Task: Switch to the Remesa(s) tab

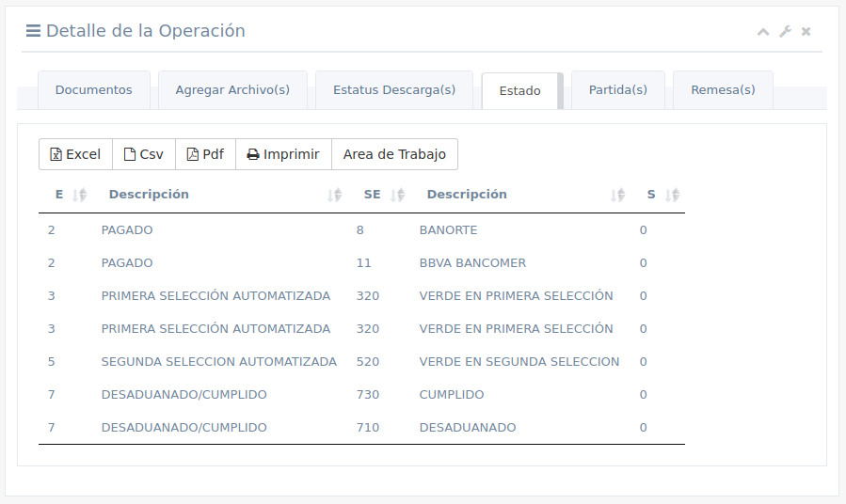Action: 723,90
